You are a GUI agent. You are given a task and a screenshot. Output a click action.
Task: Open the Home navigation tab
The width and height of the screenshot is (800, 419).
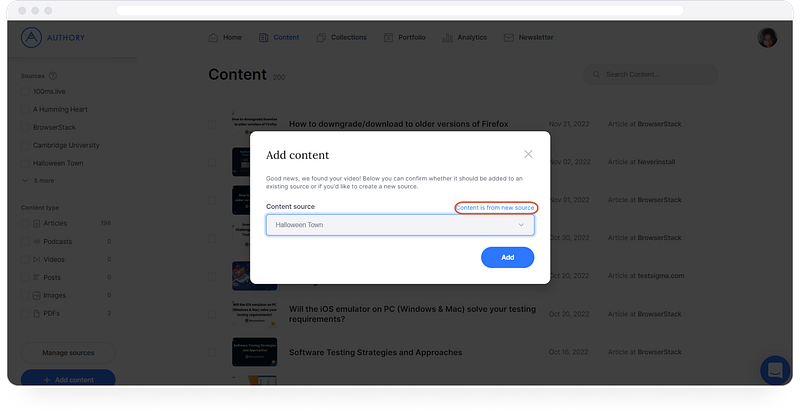[225, 37]
